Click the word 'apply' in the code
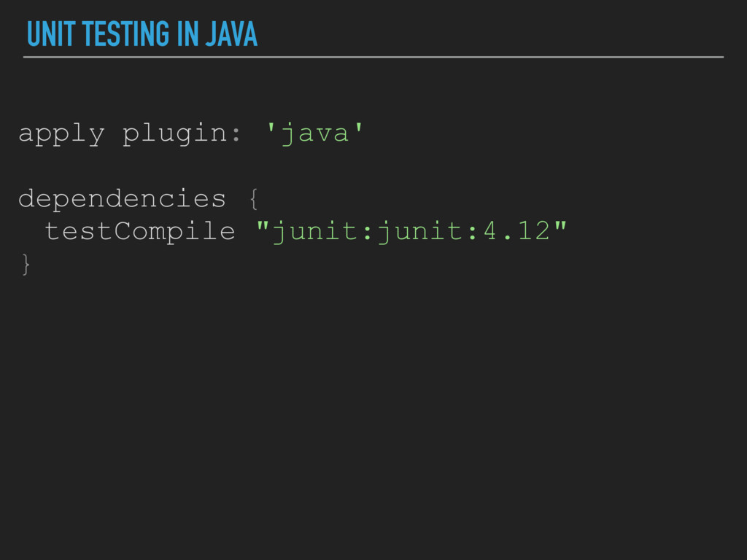This screenshot has height=560, width=747. point(61,134)
